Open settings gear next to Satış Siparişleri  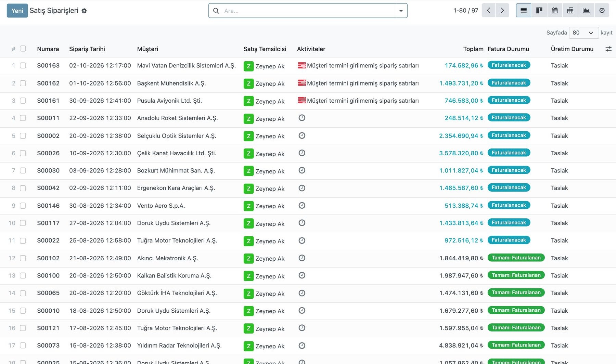point(84,11)
